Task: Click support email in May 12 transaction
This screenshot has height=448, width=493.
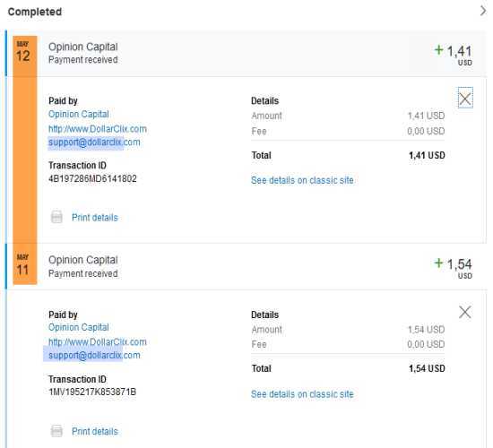Action: [94, 142]
